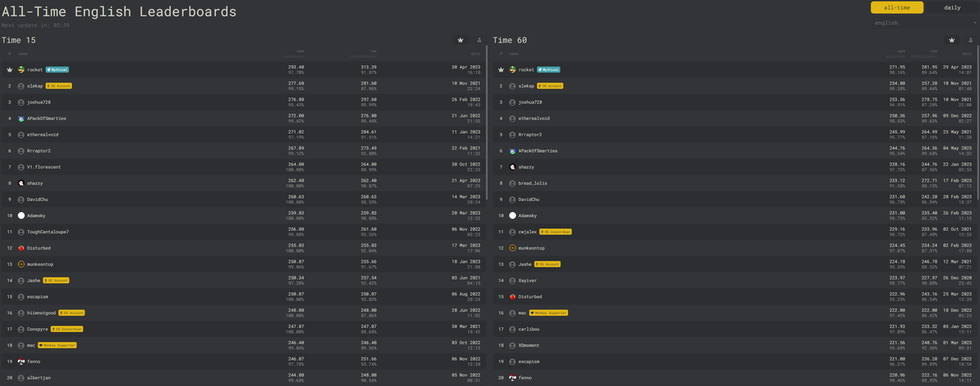Switch to the daily leaderboard
Screen dimensions: 980x386
pyautogui.click(x=952, y=7)
